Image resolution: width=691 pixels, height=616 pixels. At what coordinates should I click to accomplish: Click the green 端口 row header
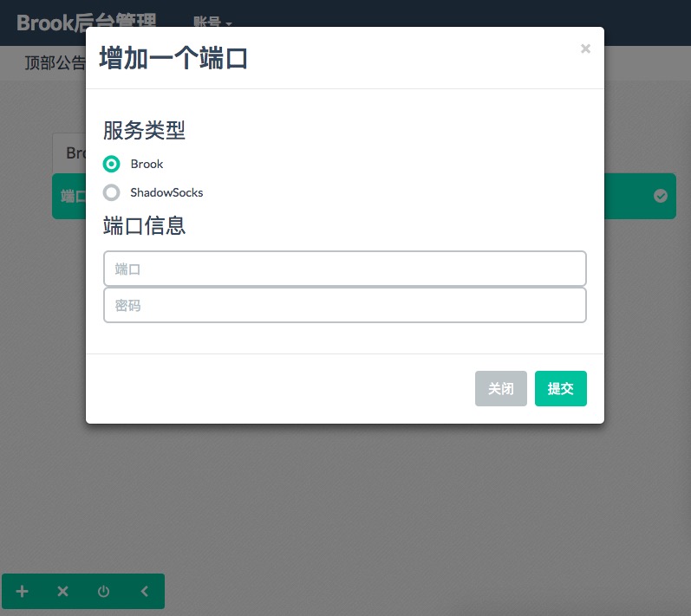coord(69,197)
